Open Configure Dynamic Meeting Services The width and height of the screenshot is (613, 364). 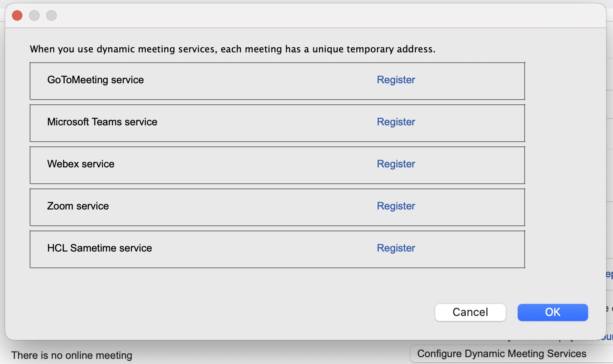pos(501,353)
